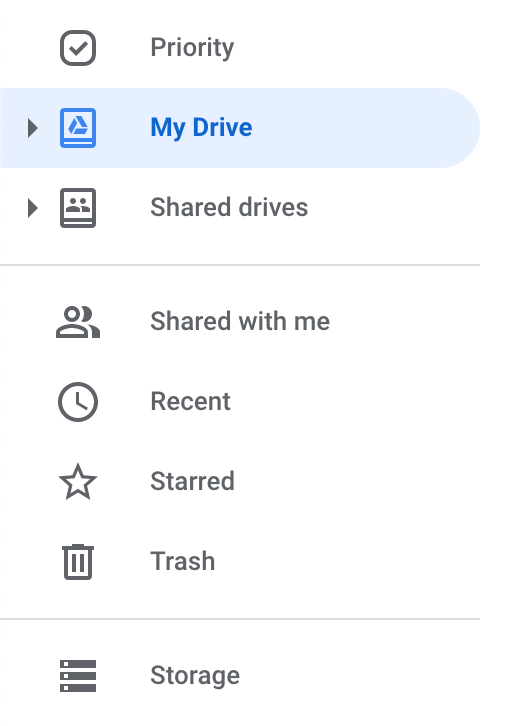Open the Trash label

click(x=183, y=561)
